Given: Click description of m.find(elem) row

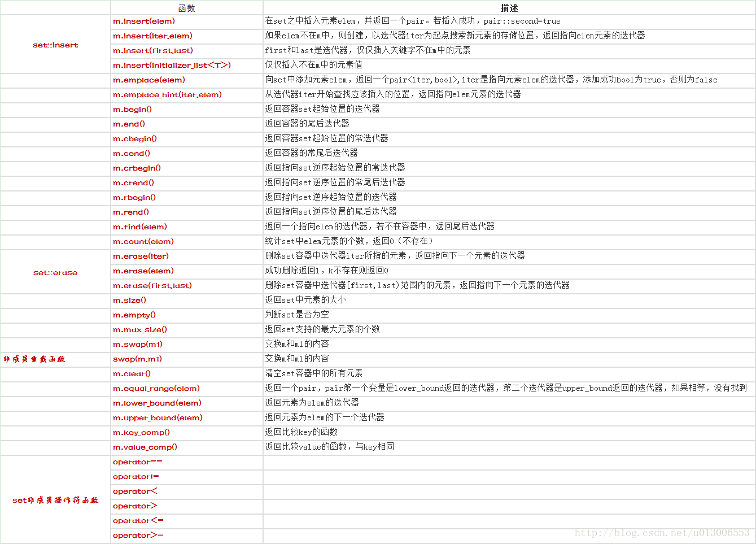Looking at the screenshot, I should tap(509, 227).
